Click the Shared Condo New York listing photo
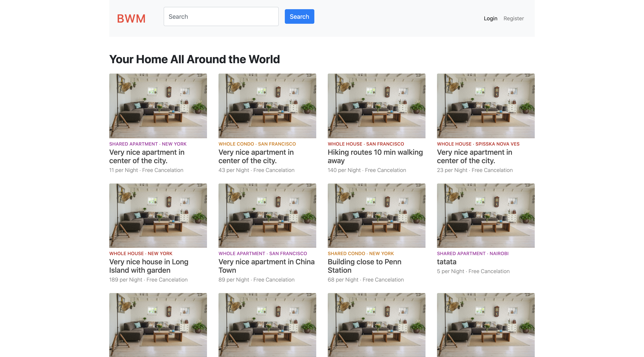The height and width of the screenshot is (357, 644). point(376,216)
